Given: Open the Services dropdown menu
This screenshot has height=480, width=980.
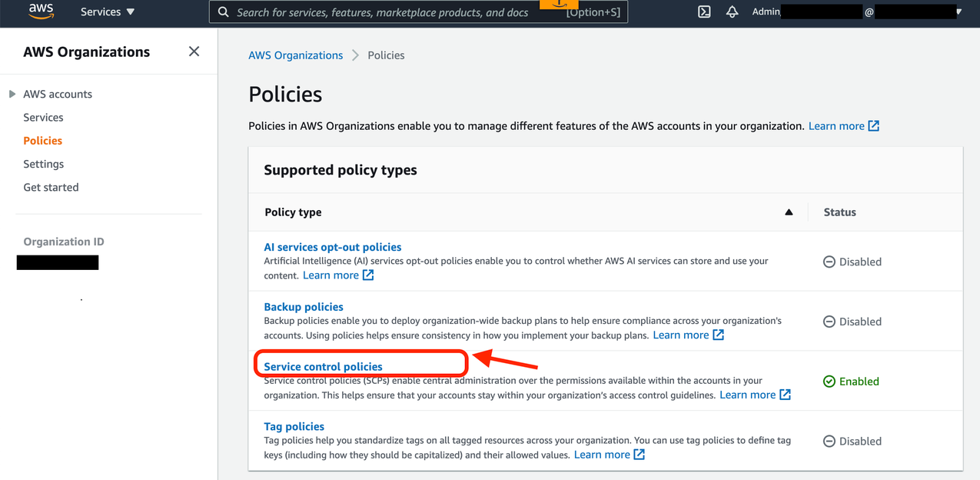Looking at the screenshot, I should (108, 12).
